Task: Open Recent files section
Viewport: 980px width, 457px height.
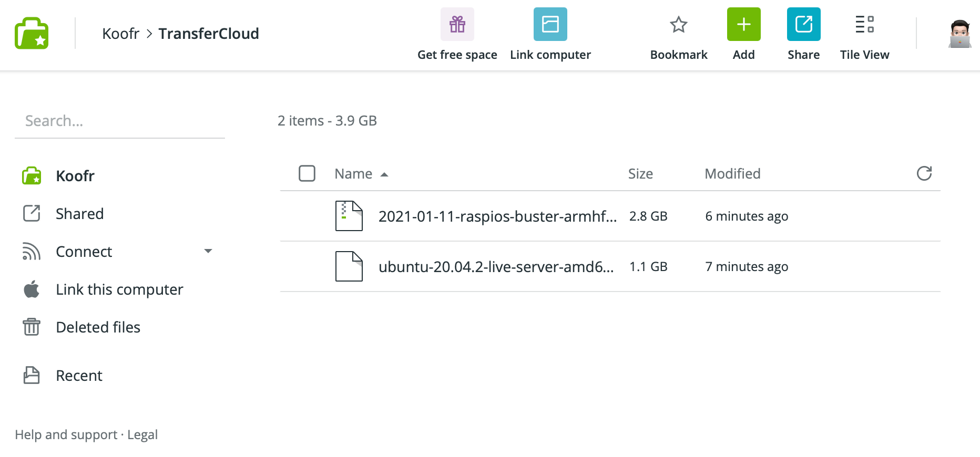Action: pyautogui.click(x=79, y=376)
